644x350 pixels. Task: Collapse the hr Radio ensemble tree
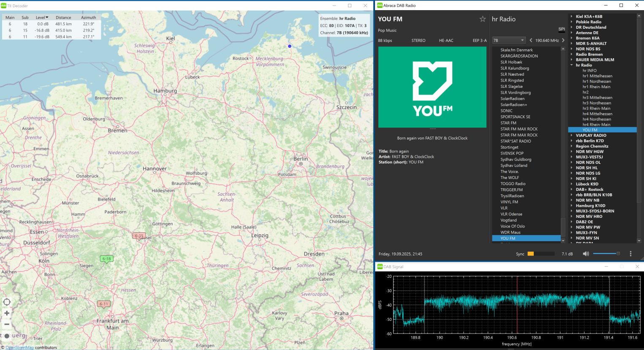tap(572, 65)
